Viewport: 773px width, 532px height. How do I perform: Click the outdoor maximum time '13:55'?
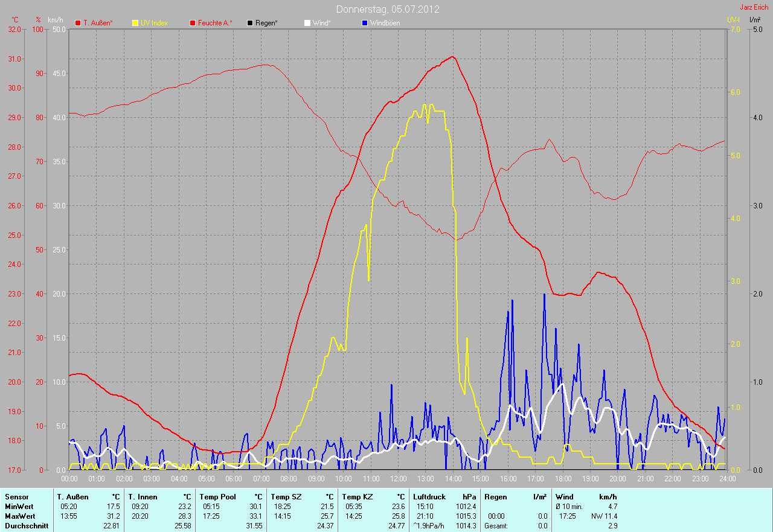68,516
